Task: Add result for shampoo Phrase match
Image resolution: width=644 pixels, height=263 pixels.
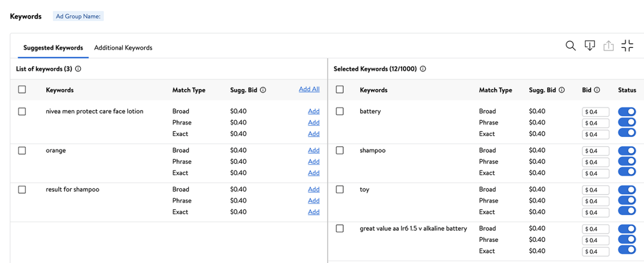Action: [314, 201]
